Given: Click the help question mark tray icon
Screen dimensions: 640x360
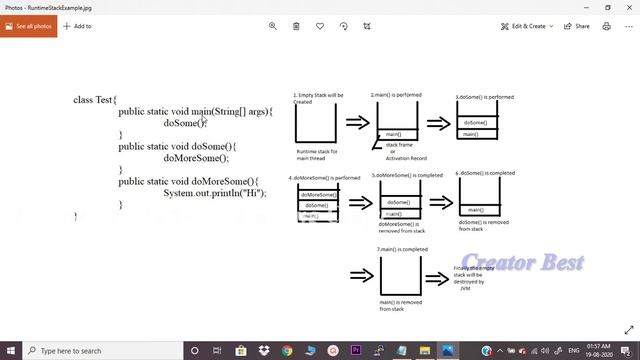Looking at the screenshot, I should tap(486, 351).
